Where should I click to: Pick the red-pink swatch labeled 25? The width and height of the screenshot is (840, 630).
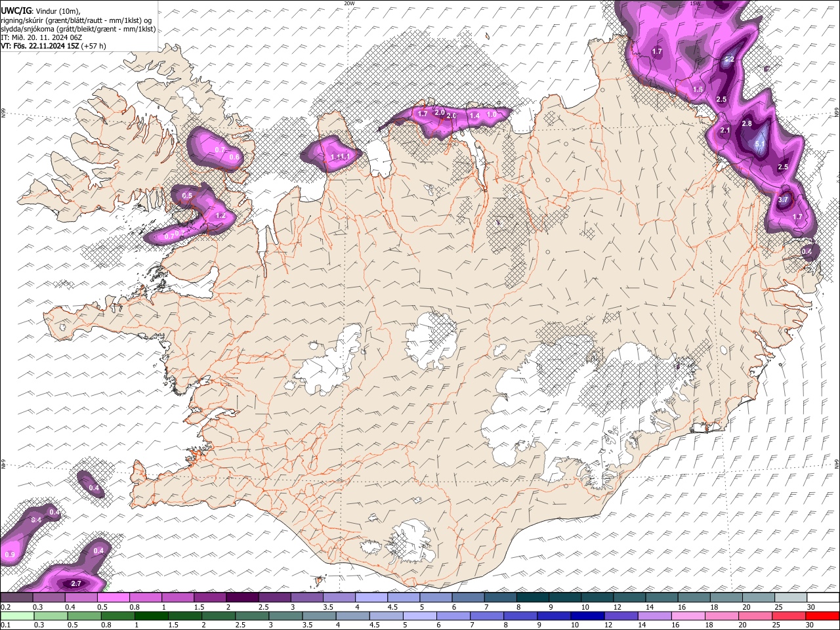[x=789, y=616]
